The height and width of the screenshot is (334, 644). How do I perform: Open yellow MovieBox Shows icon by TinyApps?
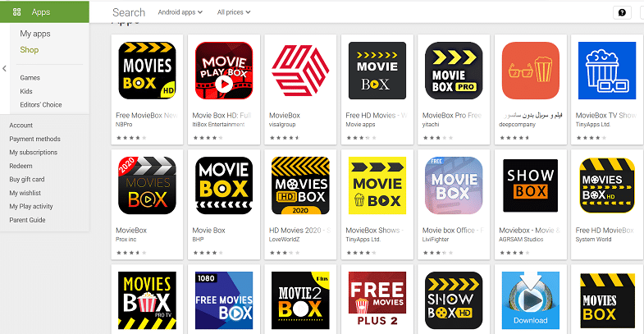coord(377,185)
